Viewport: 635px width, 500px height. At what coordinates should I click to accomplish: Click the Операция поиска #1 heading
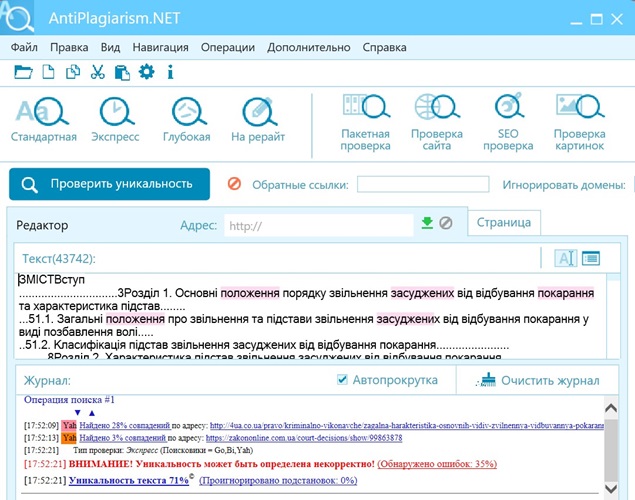tap(69, 400)
